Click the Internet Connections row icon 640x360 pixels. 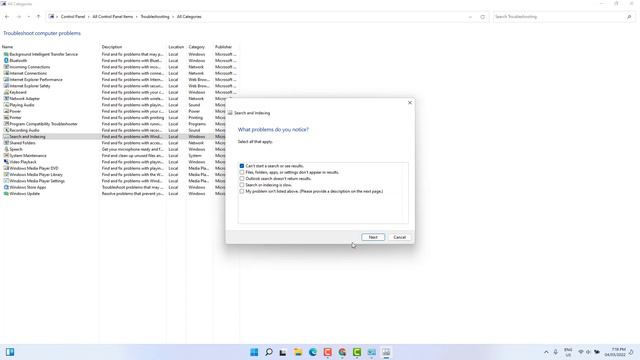(x=6, y=73)
